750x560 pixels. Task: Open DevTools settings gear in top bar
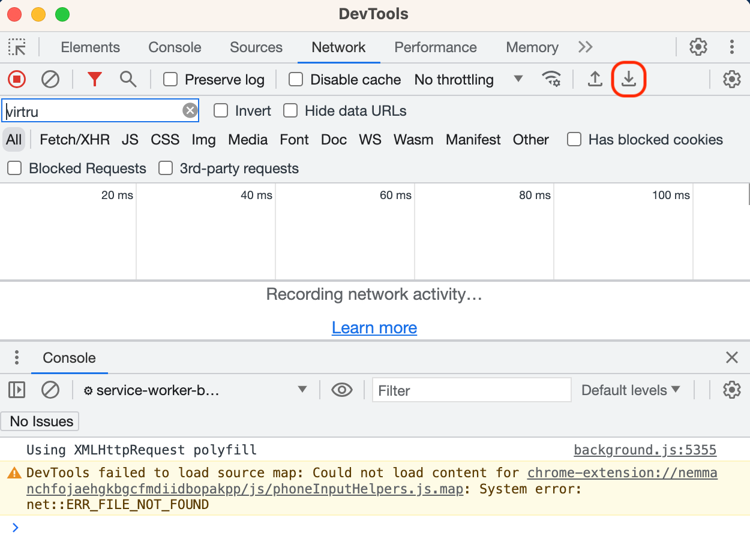pyautogui.click(x=698, y=47)
